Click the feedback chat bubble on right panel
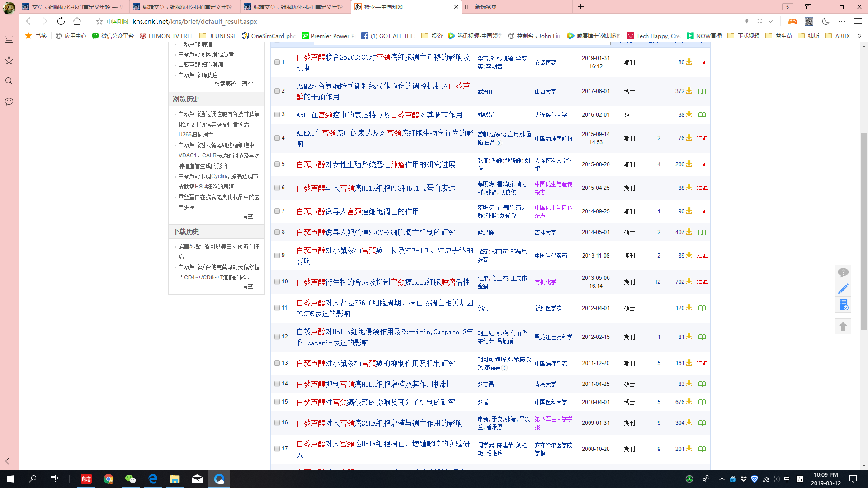This screenshot has height=488, width=868. coord(843,272)
